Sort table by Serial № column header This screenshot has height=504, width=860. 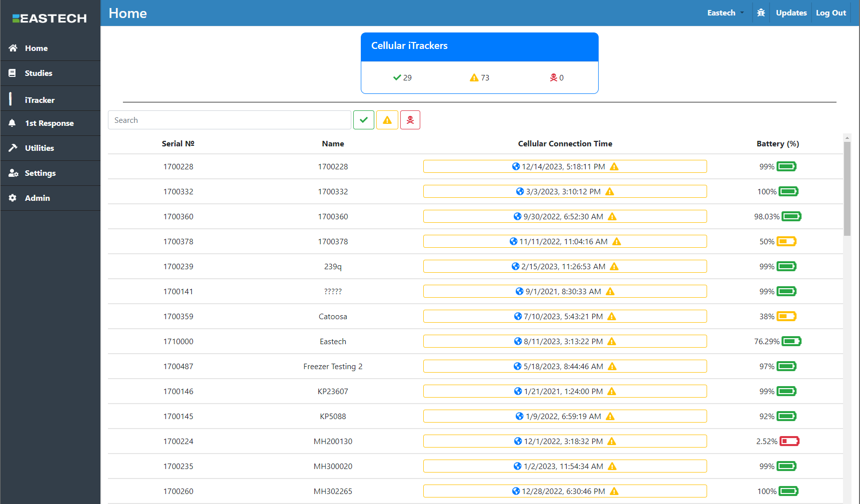(x=178, y=144)
